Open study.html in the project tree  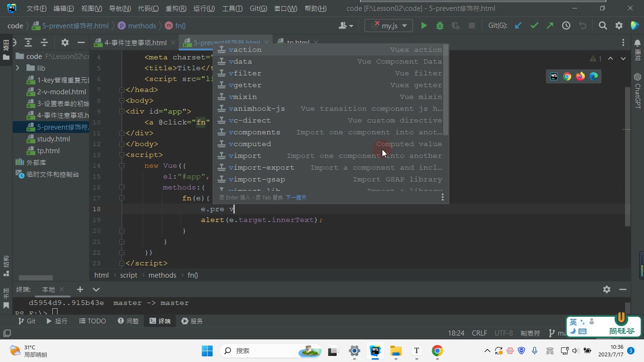pos(53,139)
